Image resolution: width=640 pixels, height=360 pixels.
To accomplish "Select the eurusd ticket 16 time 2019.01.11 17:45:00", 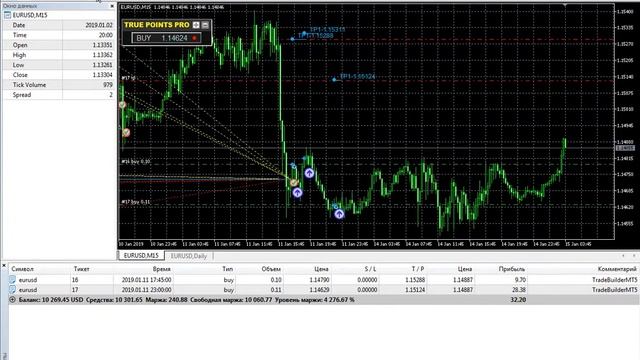I will [x=147, y=280].
